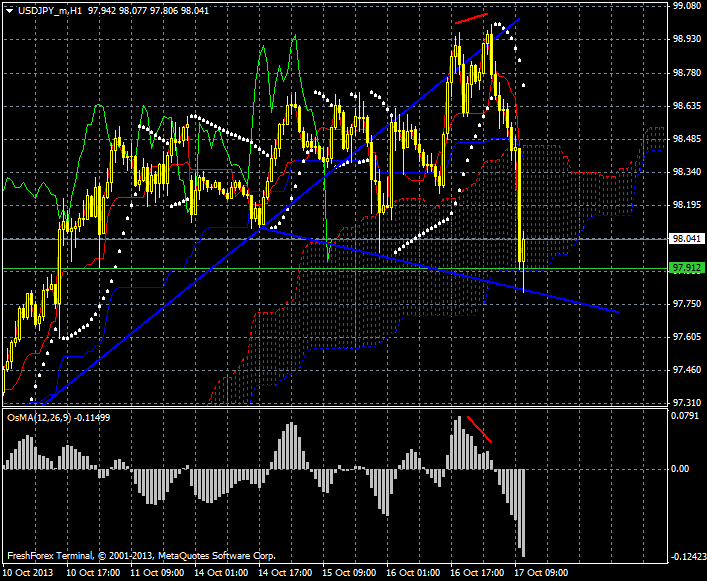Select the descending blue trend line
This screenshot has width=707, height=581.
[x=450, y=272]
